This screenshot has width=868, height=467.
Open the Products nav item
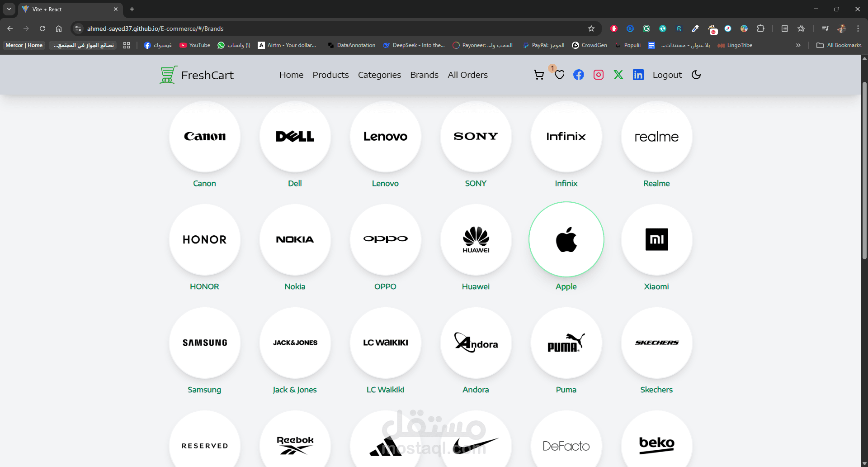(x=330, y=75)
